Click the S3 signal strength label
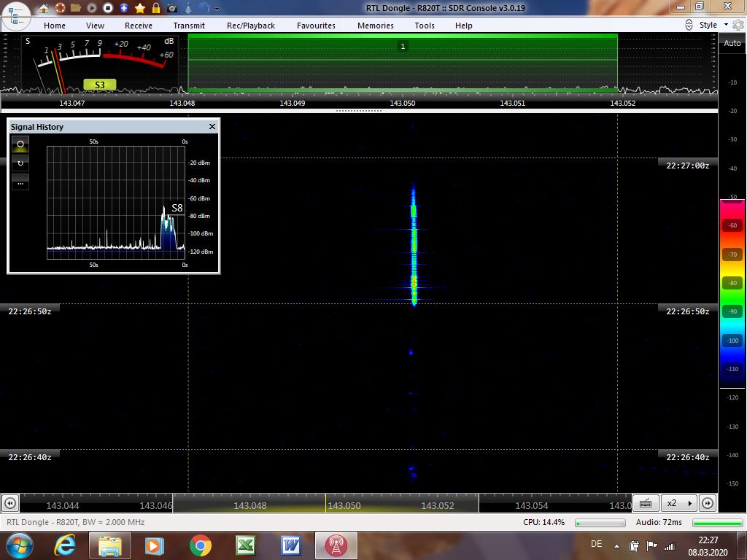747x560 pixels. coord(99,85)
